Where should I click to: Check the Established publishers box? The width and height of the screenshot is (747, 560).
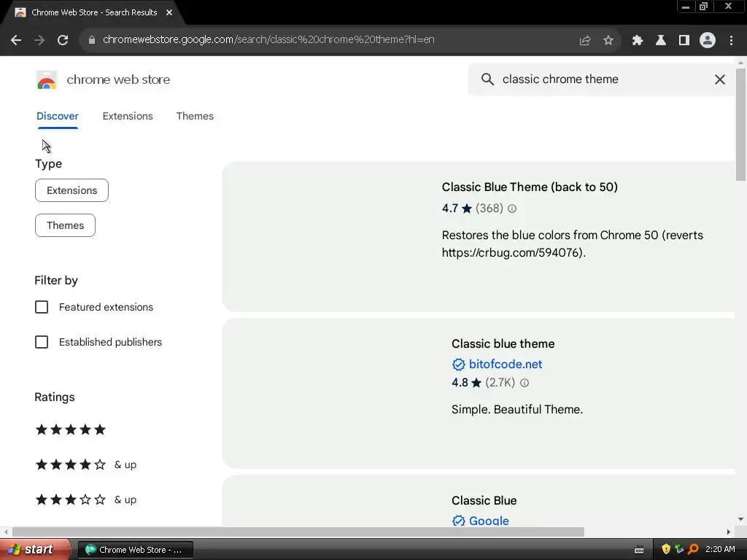(x=42, y=342)
